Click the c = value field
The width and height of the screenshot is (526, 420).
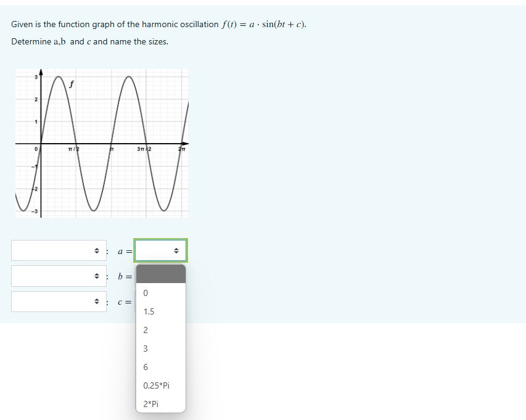pyautogui.click(x=160, y=302)
